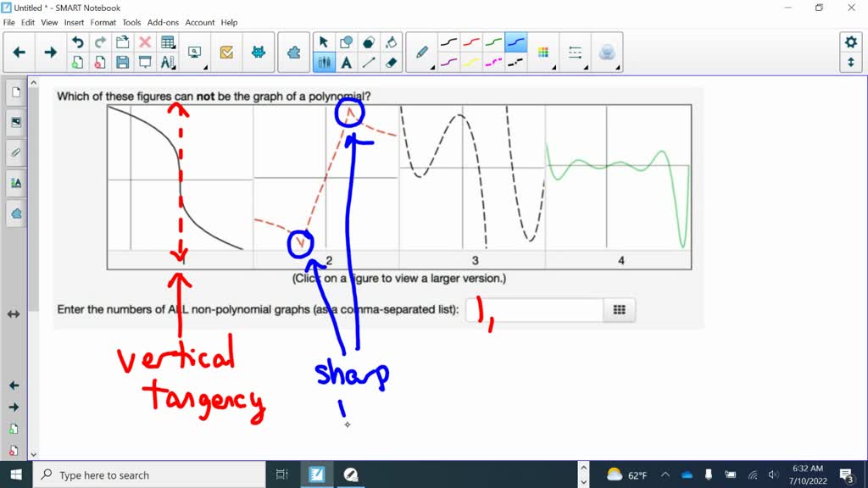The image size is (868, 488).
Task: Select the Text tool (A icon)
Action: pos(347,62)
